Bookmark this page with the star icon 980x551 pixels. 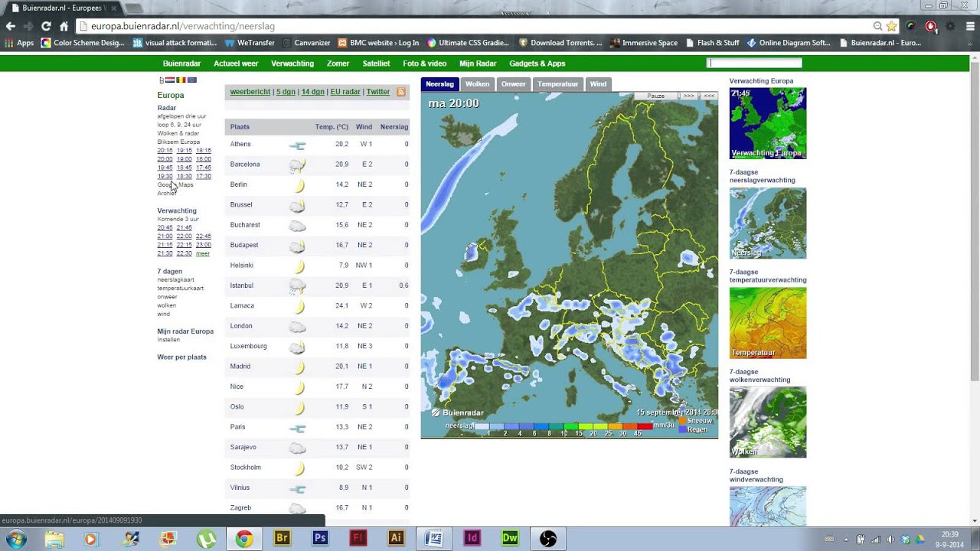pyautogui.click(x=891, y=26)
